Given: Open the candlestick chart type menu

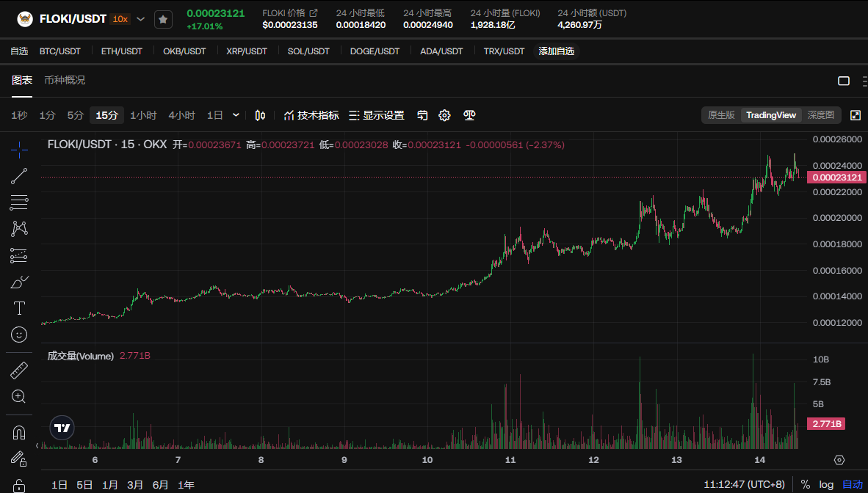Looking at the screenshot, I should [260, 115].
